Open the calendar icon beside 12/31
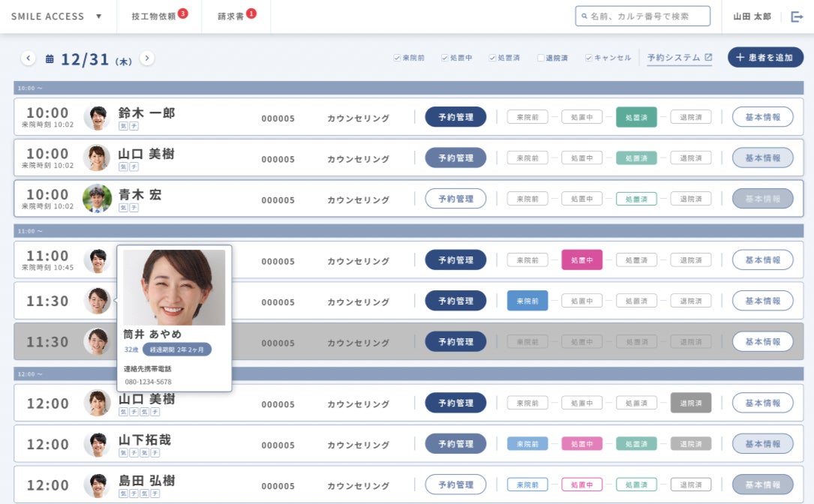 click(x=50, y=59)
